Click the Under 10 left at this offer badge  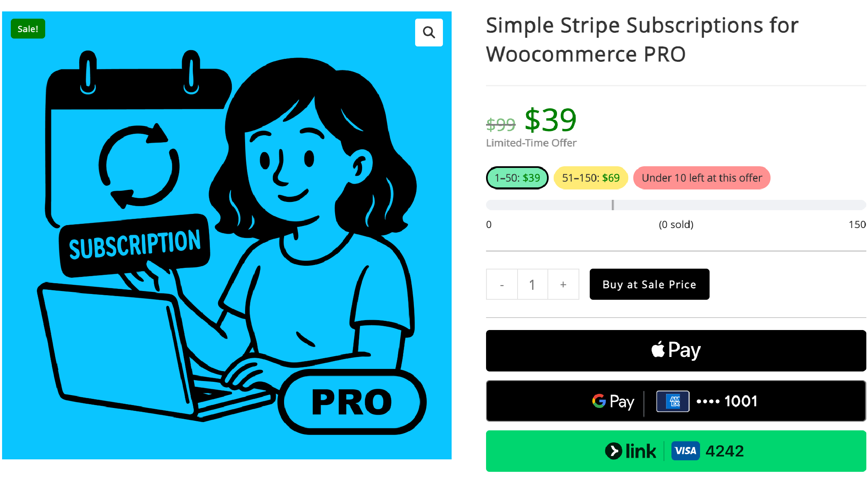pyautogui.click(x=702, y=178)
